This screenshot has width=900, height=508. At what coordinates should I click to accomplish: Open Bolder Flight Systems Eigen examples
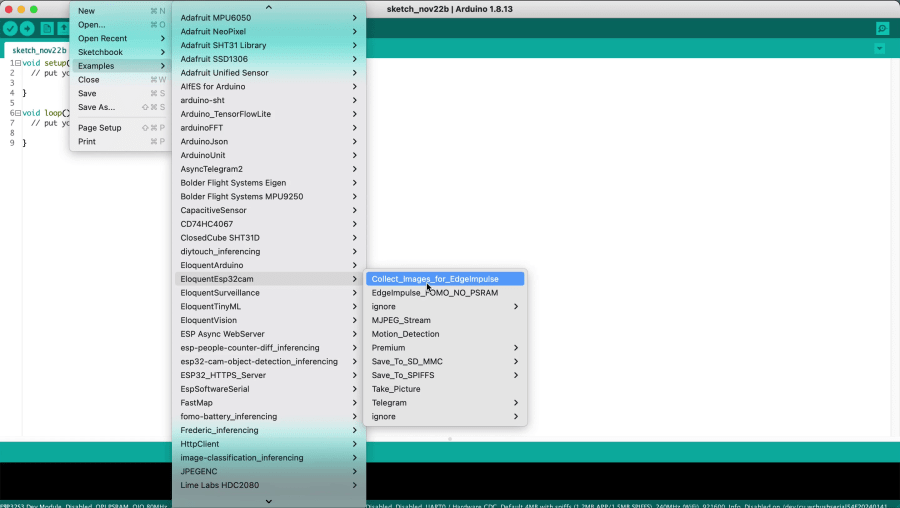269,183
